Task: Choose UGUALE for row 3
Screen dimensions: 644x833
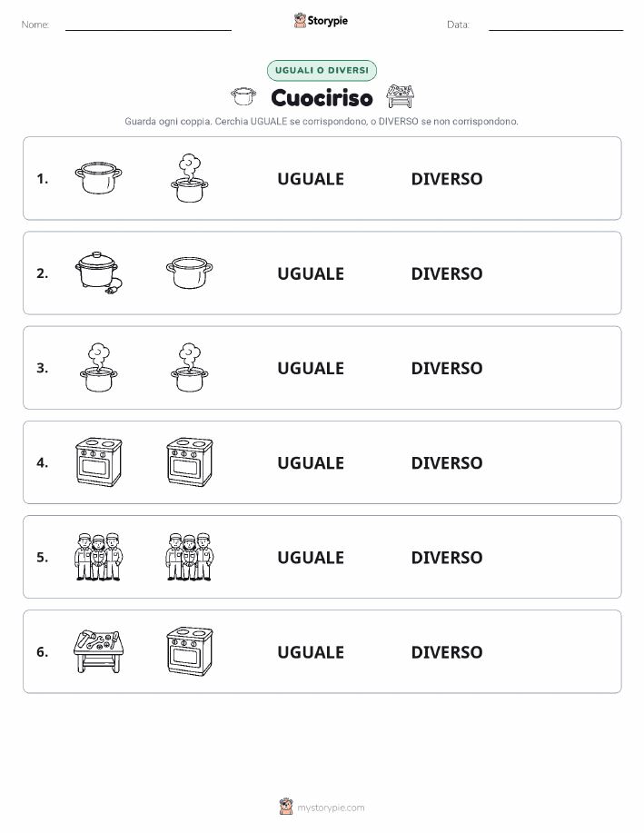Action: point(311,368)
